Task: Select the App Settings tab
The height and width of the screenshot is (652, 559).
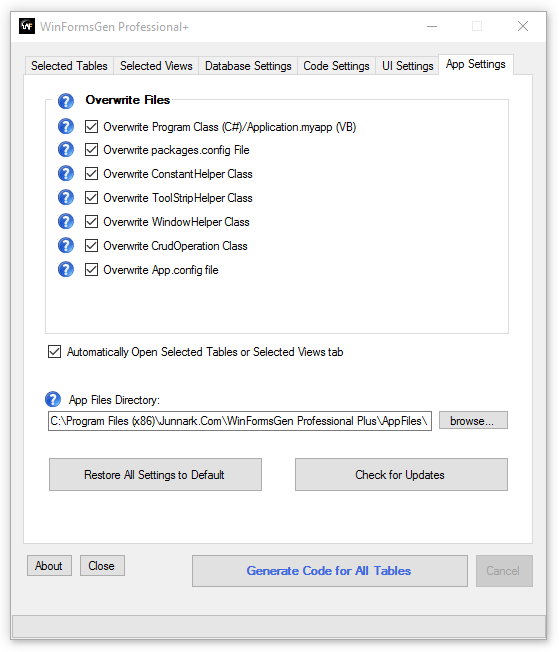Action: [x=476, y=64]
